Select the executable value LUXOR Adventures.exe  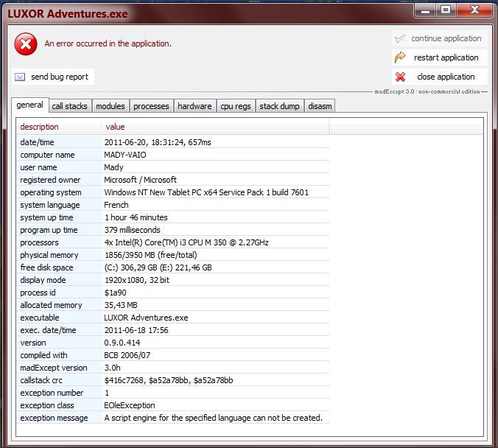coord(146,318)
